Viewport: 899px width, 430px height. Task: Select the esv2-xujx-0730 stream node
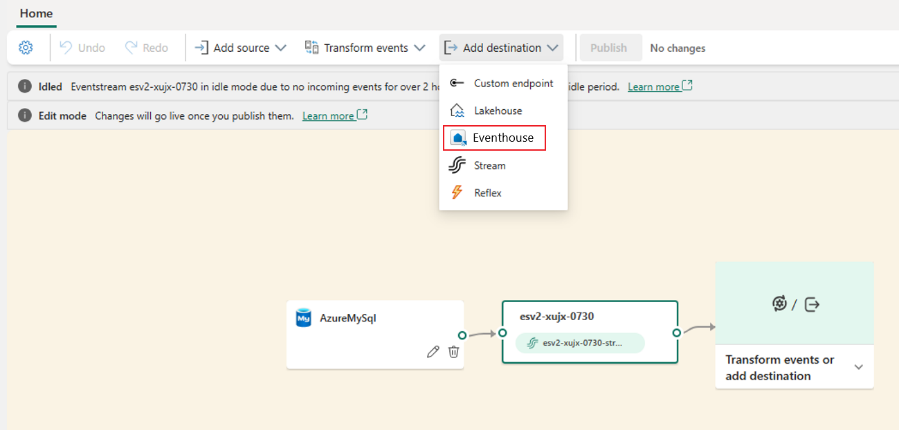(590, 332)
